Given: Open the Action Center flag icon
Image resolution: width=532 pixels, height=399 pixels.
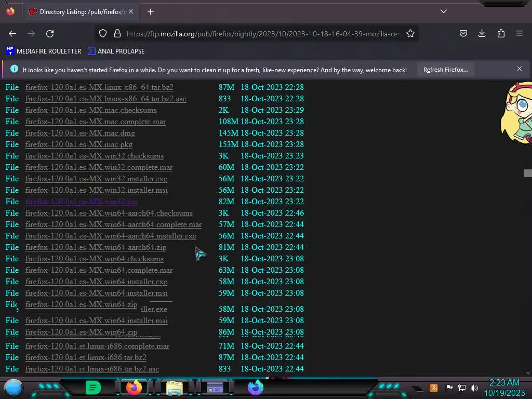Looking at the screenshot, I should point(449,388).
